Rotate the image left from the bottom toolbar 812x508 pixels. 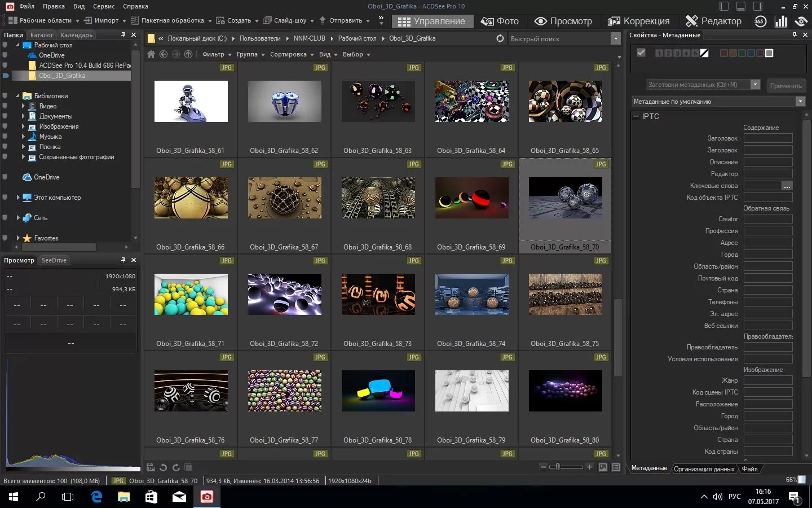tap(164, 467)
